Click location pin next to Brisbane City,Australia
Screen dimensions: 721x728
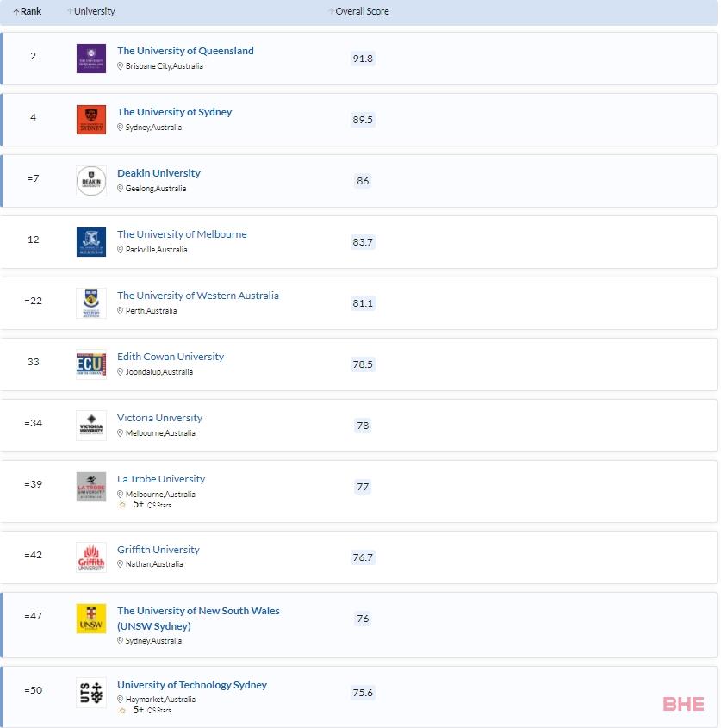tap(120, 66)
